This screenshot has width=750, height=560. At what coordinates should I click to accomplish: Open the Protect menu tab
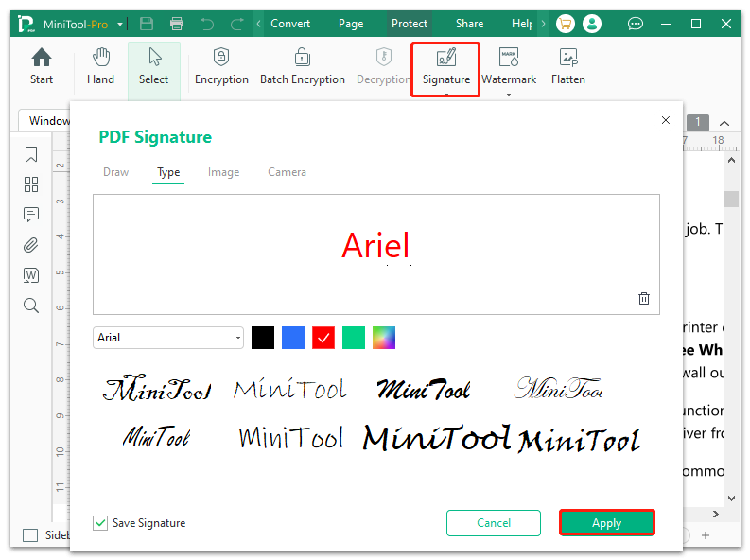point(410,24)
